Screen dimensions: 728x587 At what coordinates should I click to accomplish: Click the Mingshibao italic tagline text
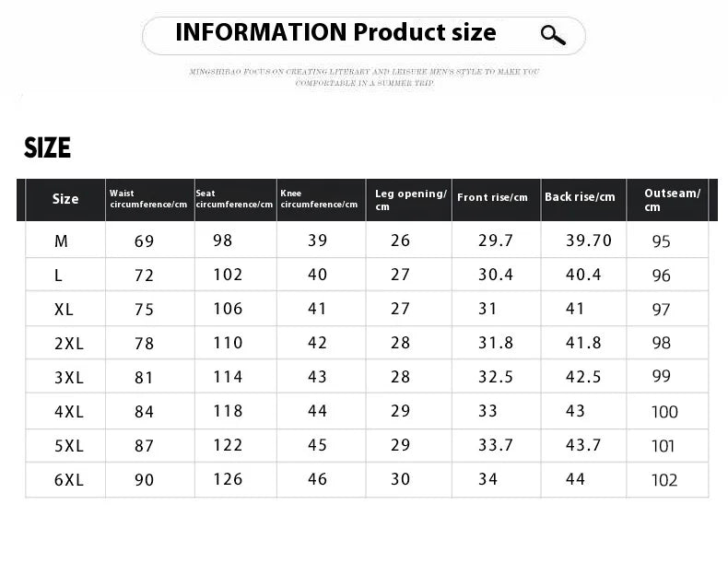365,77
